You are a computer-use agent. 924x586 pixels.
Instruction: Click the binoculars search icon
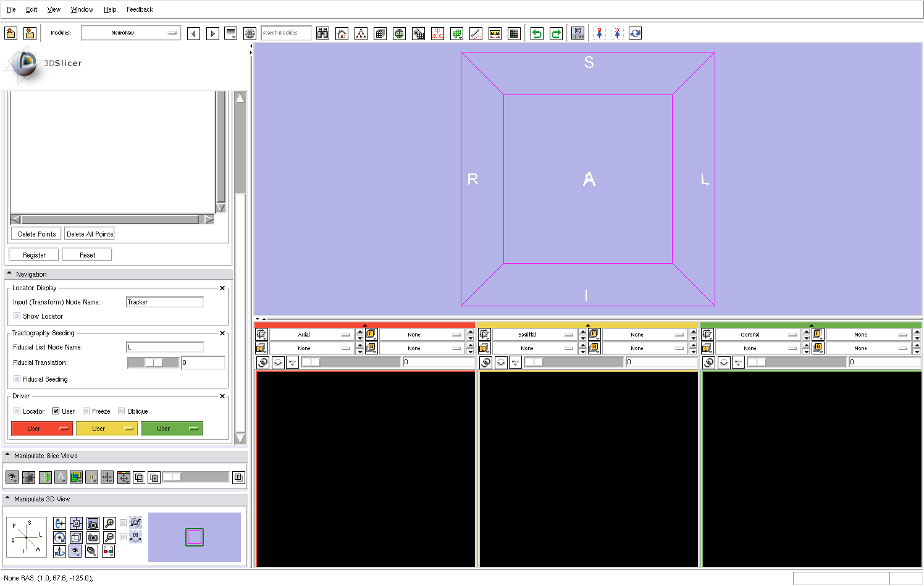coord(322,33)
